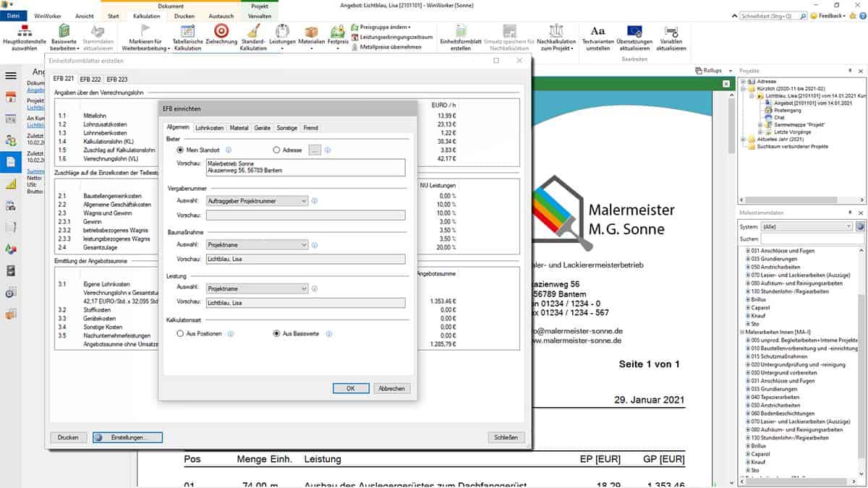Click OK in EFB einrichten dialog
Screen dimensions: 868x488
(x=351, y=388)
